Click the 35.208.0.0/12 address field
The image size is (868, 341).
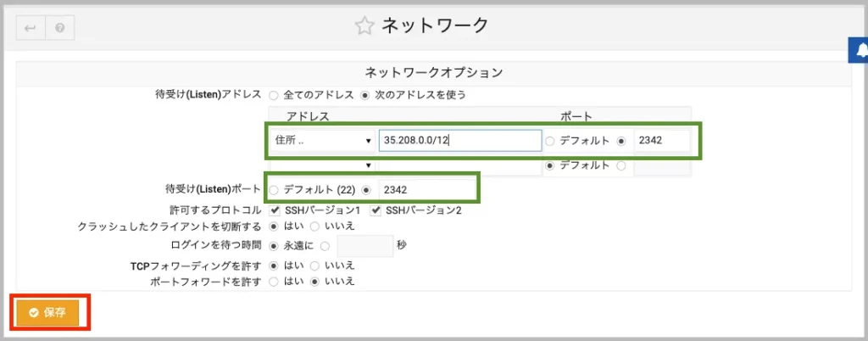(x=459, y=141)
